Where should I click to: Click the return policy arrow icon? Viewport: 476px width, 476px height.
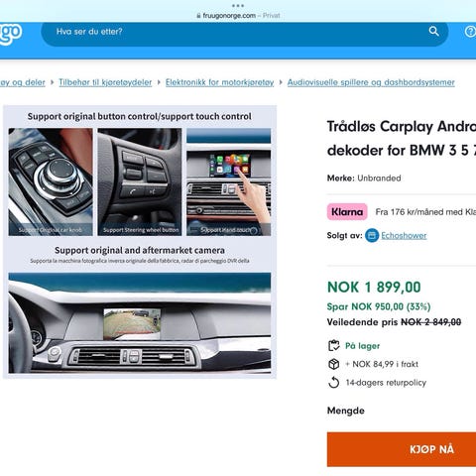pyautogui.click(x=334, y=383)
